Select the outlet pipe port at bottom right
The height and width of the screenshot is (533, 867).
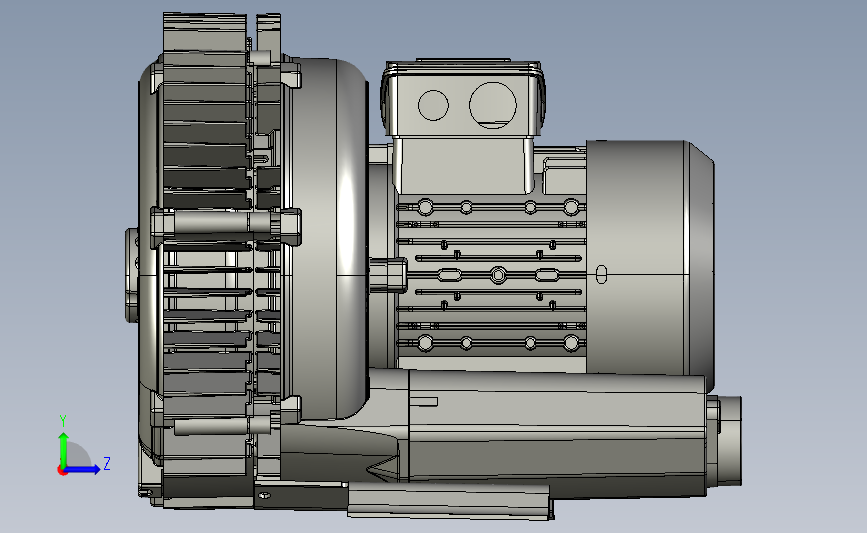pyautogui.click(x=724, y=440)
